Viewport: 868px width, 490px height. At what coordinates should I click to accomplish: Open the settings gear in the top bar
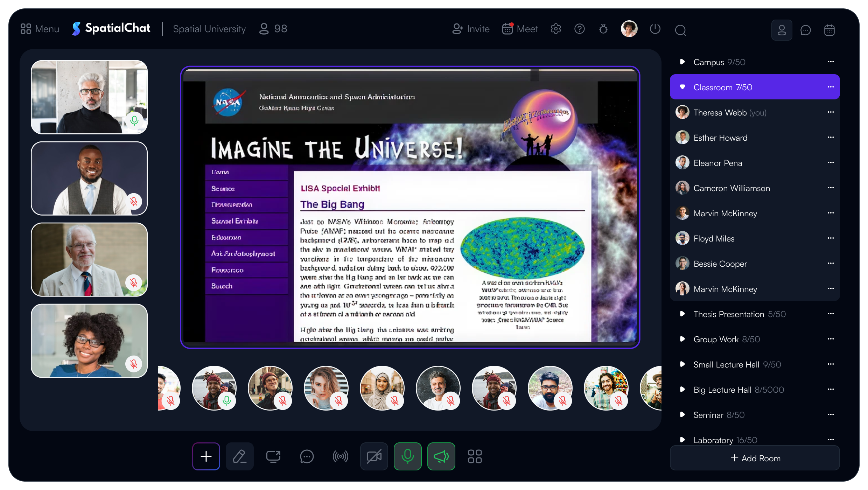point(556,29)
